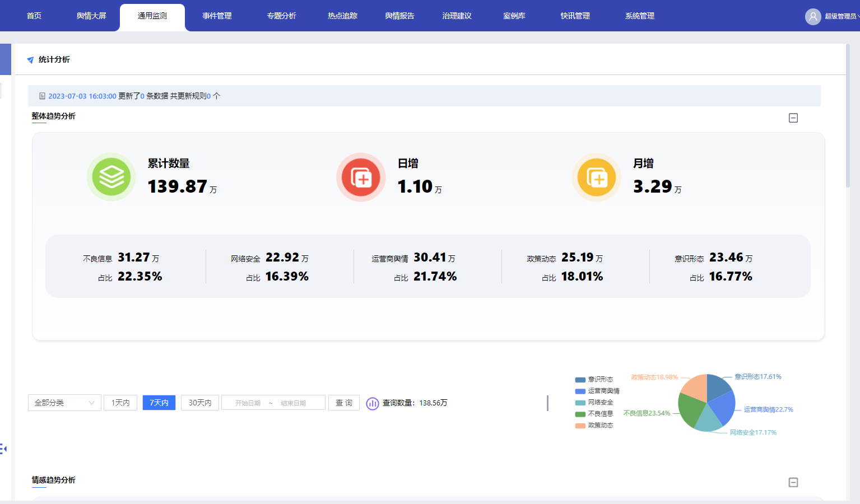Screen dimensions: 860x504
Task: Open the 专题分析 tab
Action: (281, 16)
